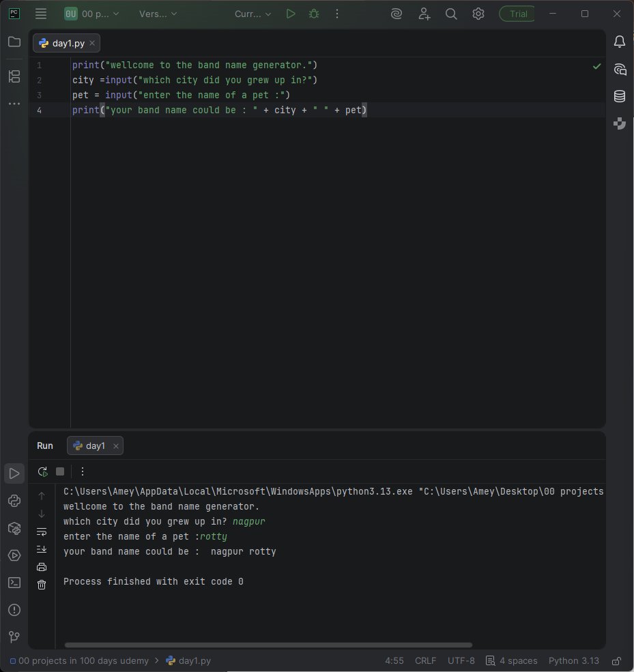Change the UTF-8 file encoding
This screenshot has height=672, width=634.
pos(461,661)
